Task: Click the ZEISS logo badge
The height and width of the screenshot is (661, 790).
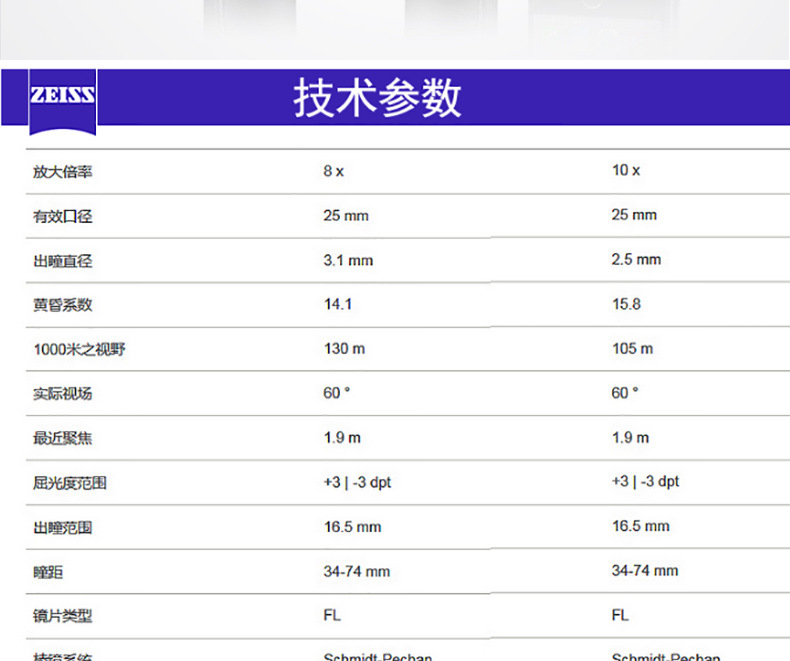Action: pyautogui.click(x=62, y=102)
